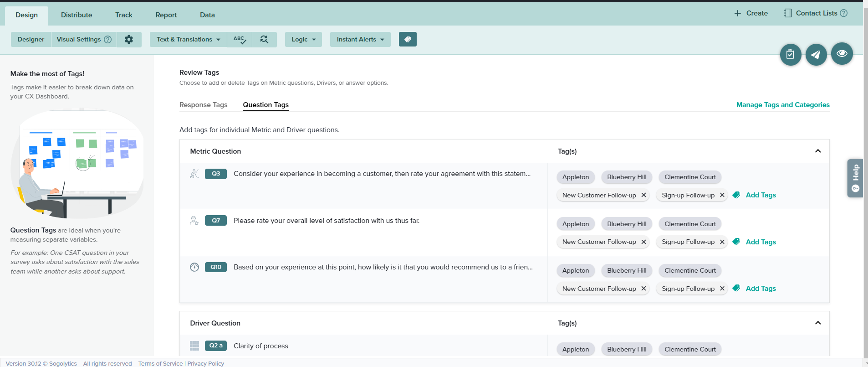Viewport: 868px width, 367px height.
Task: Open the Logic dropdown menu
Action: (303, 40)
